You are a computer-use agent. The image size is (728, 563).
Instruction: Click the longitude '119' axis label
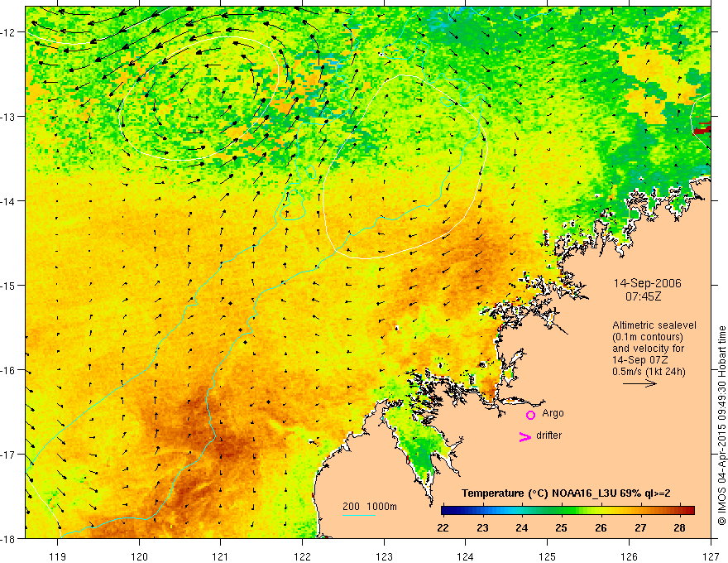(x=58, y=556)
